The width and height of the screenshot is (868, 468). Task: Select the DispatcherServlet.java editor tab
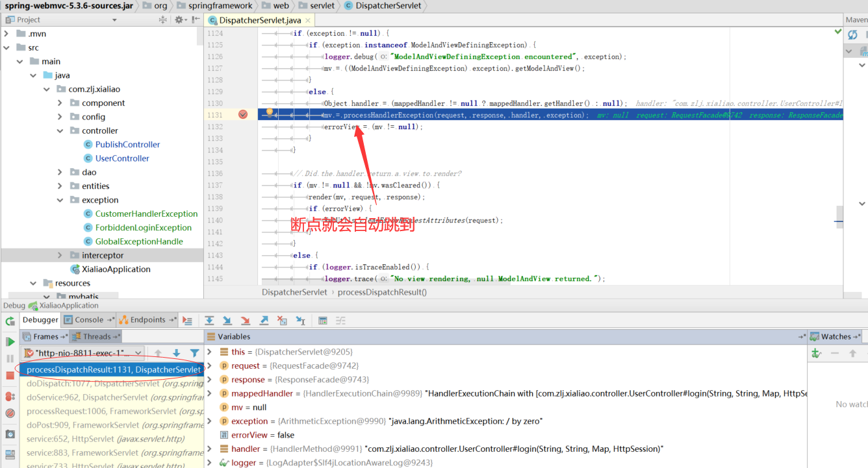click(x=260, y=20)
